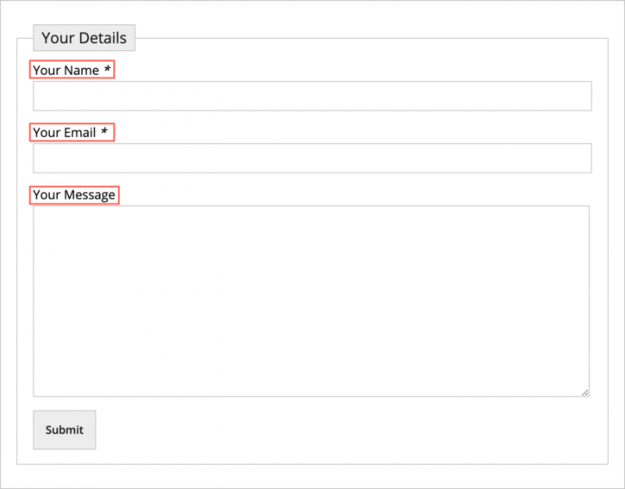The image size is (625, 489).
Task: Focus the name text box under Your Details
Action: tap(312, 96)
